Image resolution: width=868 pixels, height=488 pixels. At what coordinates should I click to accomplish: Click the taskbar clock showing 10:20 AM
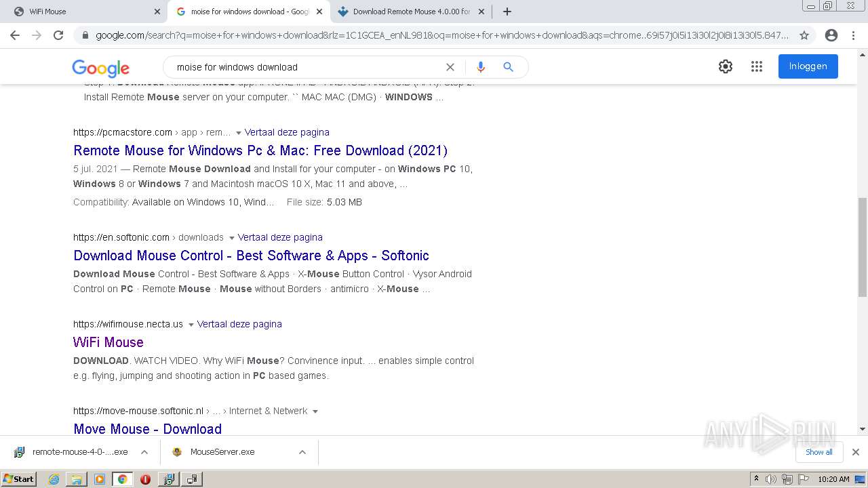click(x=833, y=479)
